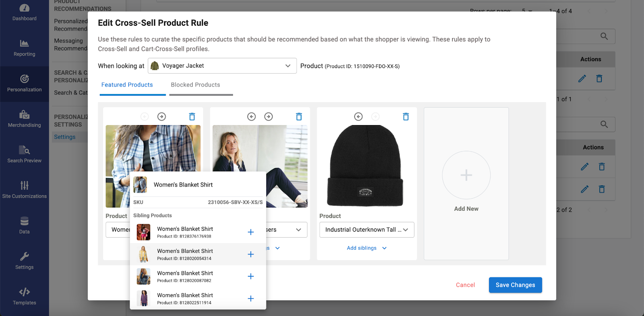
Task: Open Personalized Recommendations menu item
Action: click(x=71, y=25)
